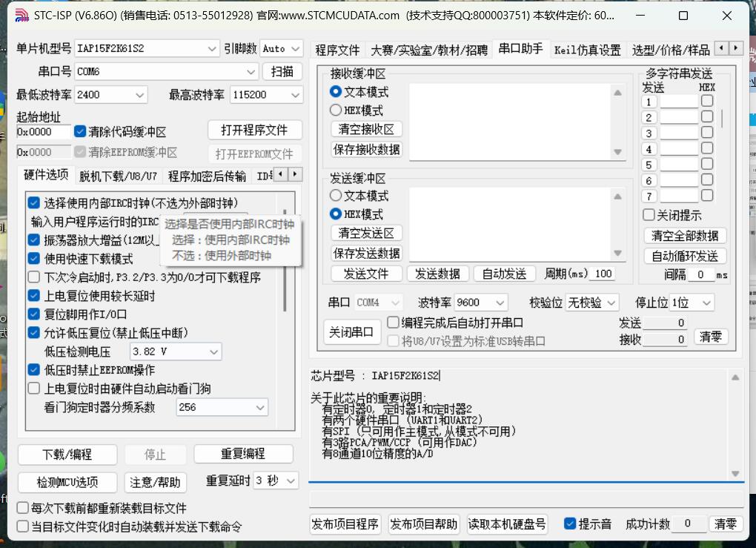Click 打开程序文件 button

(254, 130)
